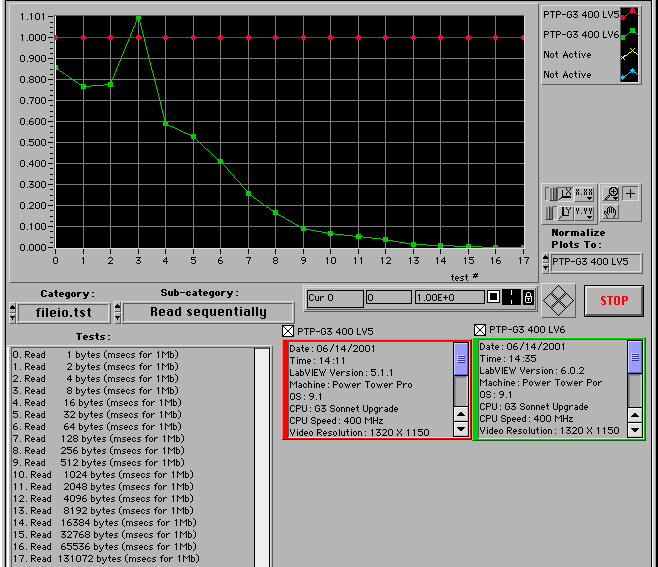Click the Y-axis autoscale button
This screenshot has height=567, width=658.
(564, 212)
